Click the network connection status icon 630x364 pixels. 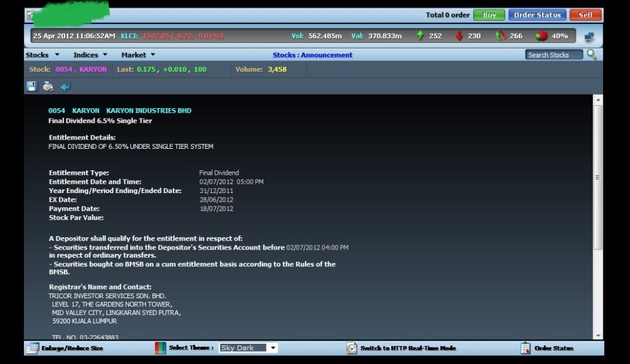(589, 36)
